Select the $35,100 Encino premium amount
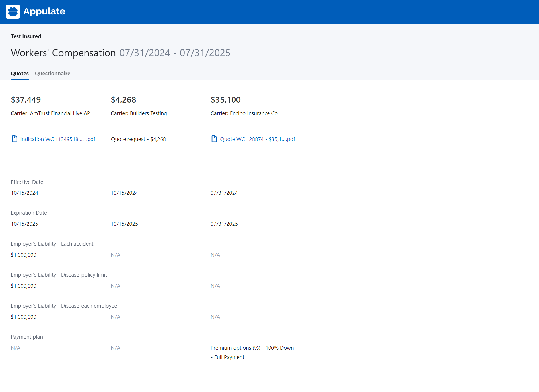This screenshot has width=539, height=392. [x=225, y=100]
